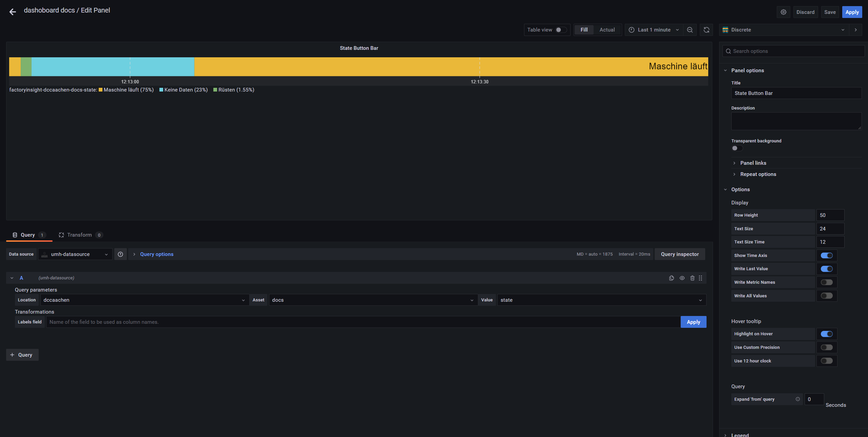This screenshot has width=868, height=437.
Task: Click the query info/help icon
Action: (120, 254)
